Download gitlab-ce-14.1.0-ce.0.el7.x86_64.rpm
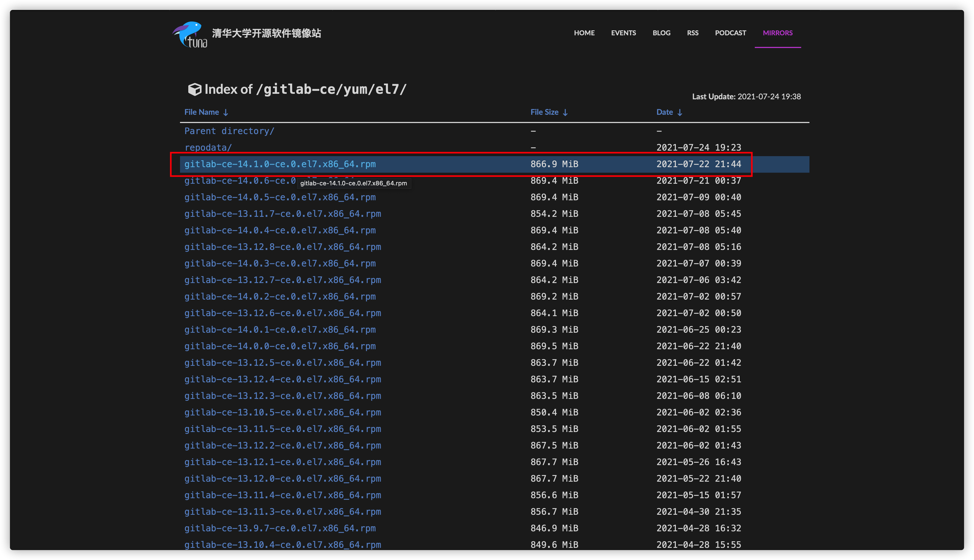The height and width of the screenshot is (560, 974). [280, 164]
